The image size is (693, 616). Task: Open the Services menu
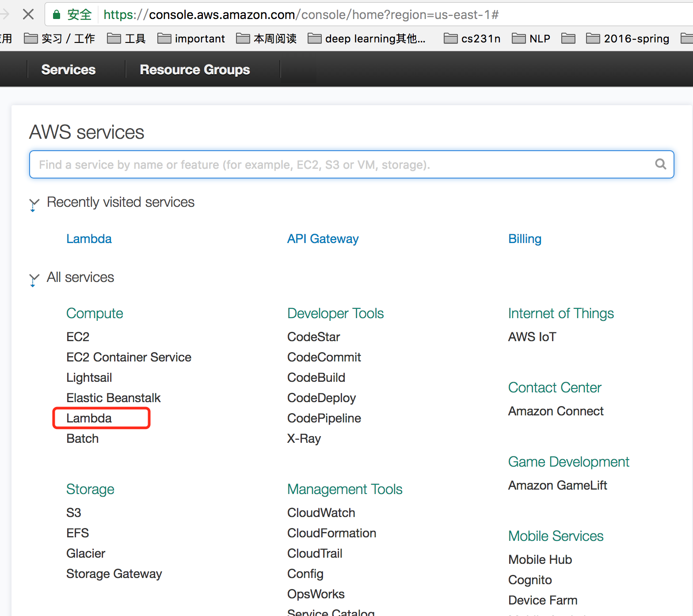[69, 69]
